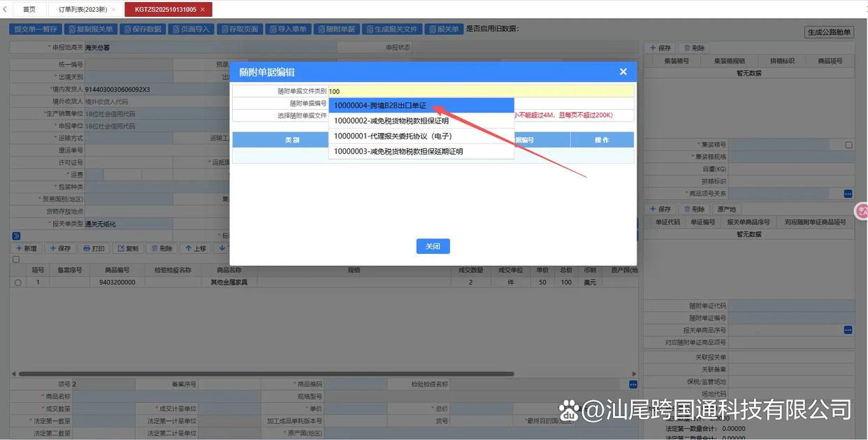Open the 商品项号关系 ellipsis picker

coord(848,194)
